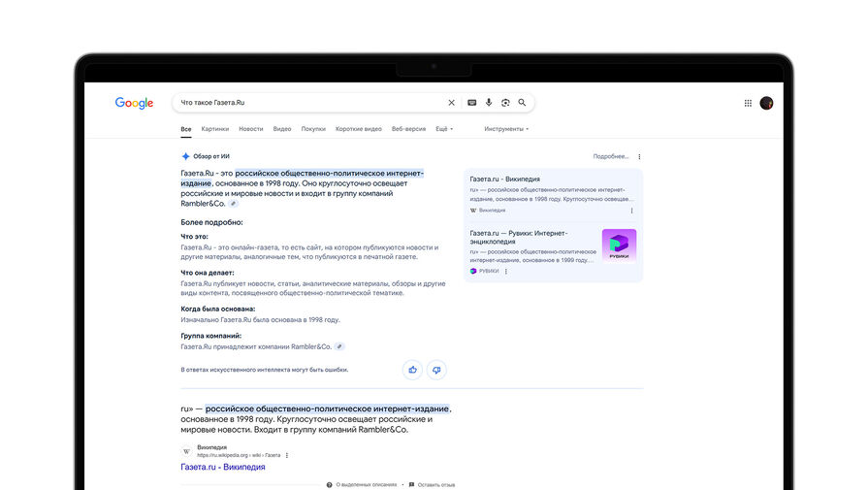Click the Когда была основана heading

pos(217,309)
